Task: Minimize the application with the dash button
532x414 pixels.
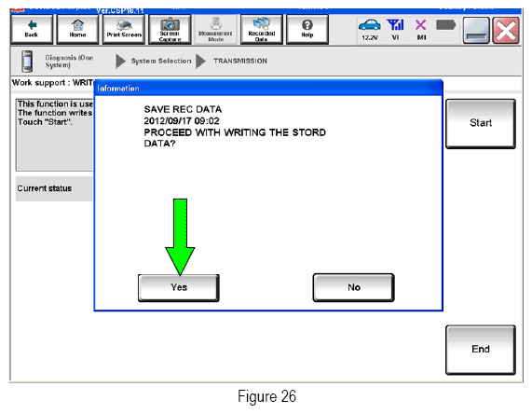Action: tap(476, 31)
